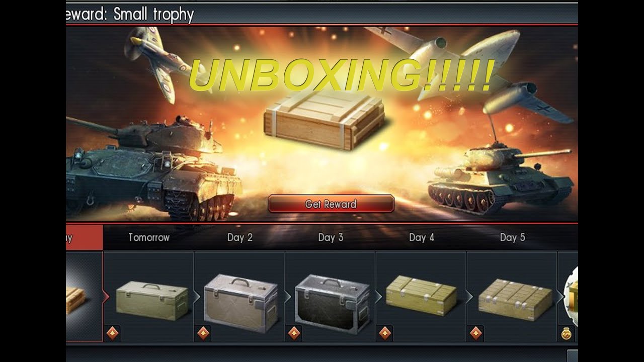Click orange up-arrow icon in Day 2 cell

tap(203, 333)
